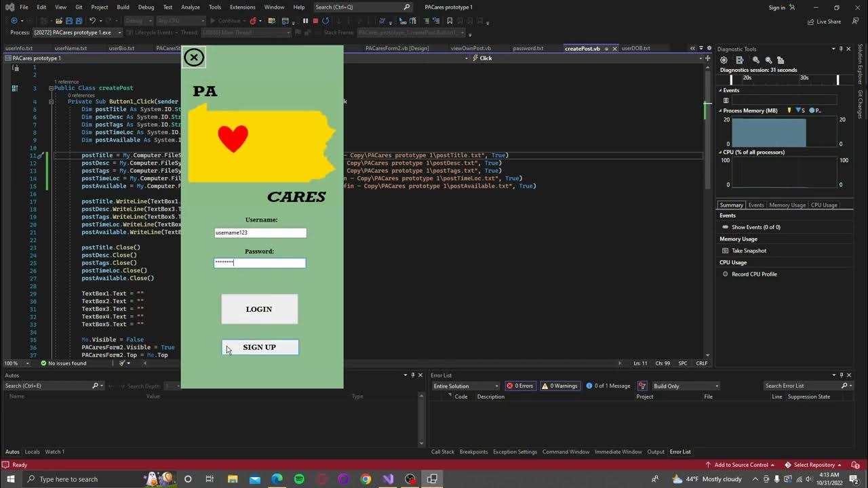Open the Process selector dropdown
Image resolution: width=868 pixels, height=488 pixels.
click(x=77, y=33)
